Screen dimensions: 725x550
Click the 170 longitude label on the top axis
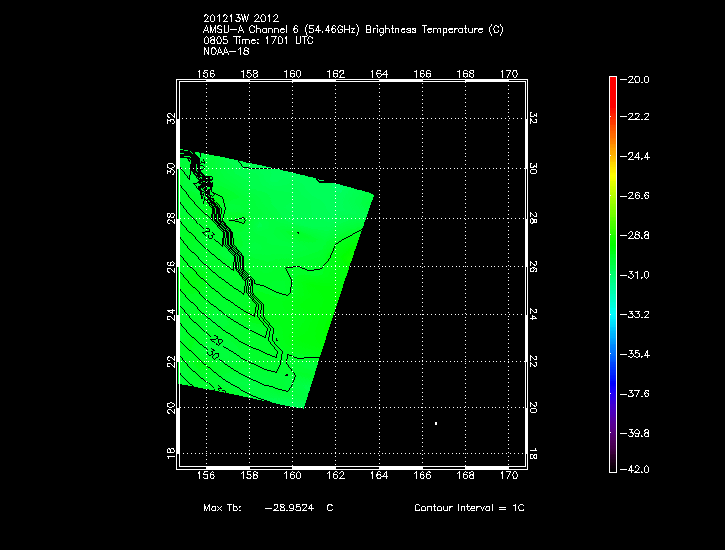coord(509,74)
